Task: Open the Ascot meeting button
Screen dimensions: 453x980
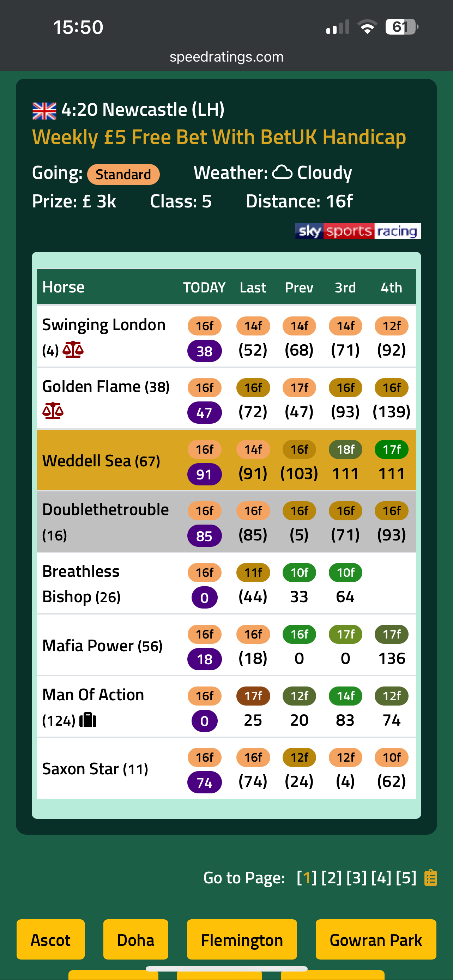Action: tap(50, 939)
